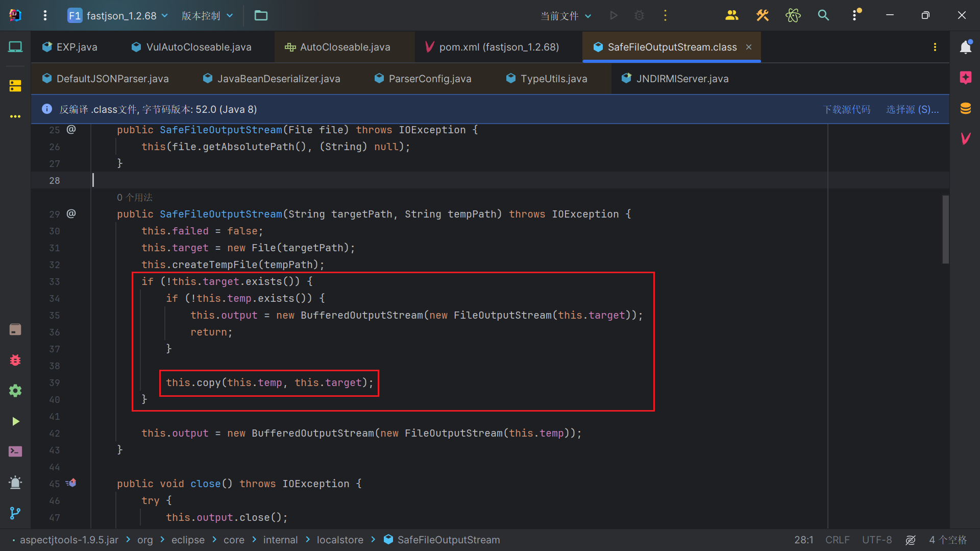
Task: Open the Problems alarm icon tool window
Action: pos(15,482)
